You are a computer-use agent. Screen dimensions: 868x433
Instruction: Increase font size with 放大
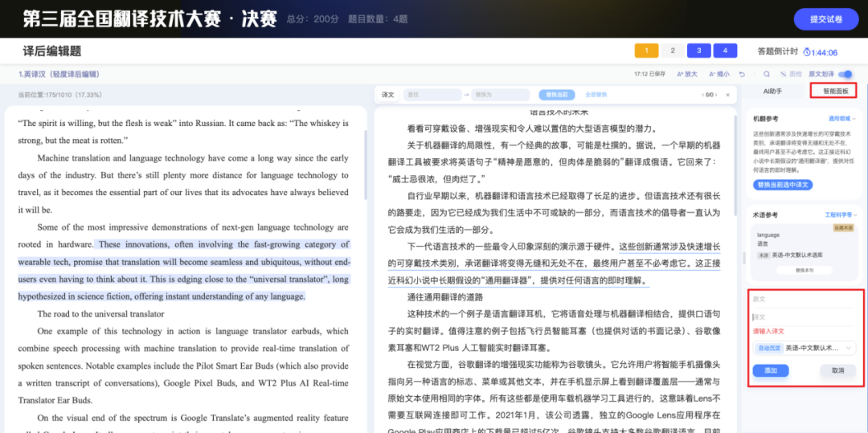click(687, 74)
